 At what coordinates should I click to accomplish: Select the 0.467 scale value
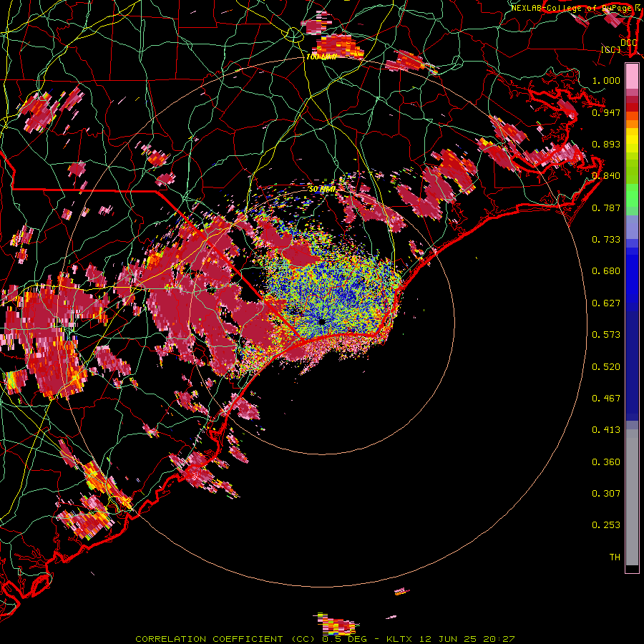click(606, 399)
